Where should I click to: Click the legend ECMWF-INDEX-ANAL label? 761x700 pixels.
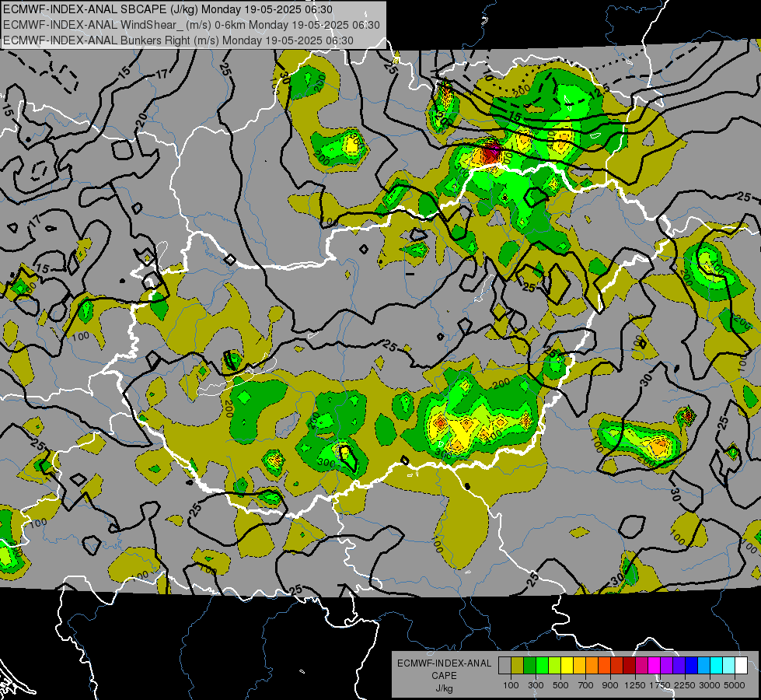(444, 663)
